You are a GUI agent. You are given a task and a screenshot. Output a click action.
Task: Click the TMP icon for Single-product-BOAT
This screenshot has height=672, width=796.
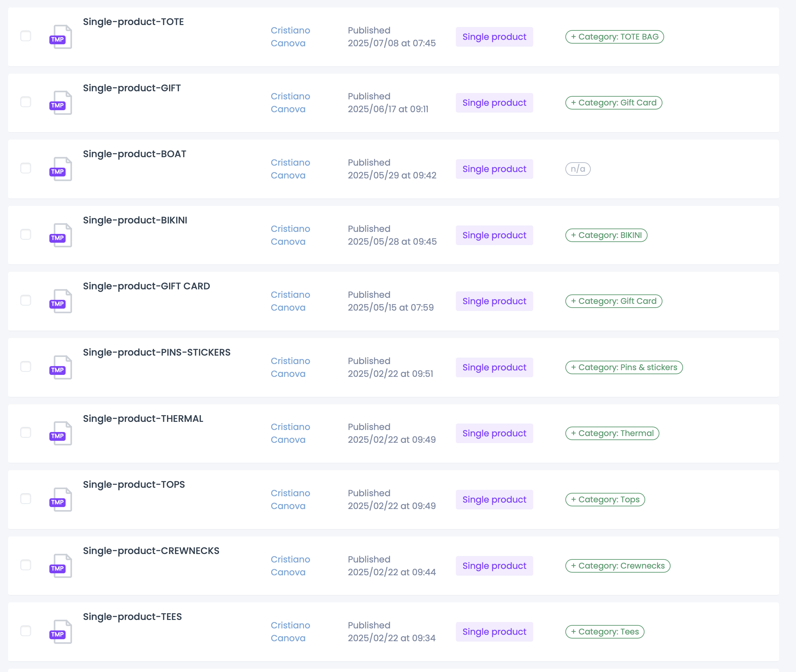61,169
